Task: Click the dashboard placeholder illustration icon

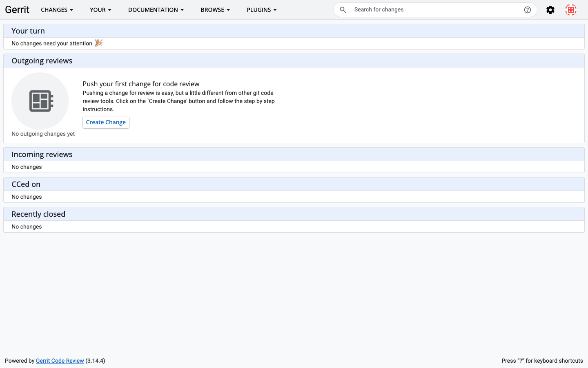Action: pos(40,101)
